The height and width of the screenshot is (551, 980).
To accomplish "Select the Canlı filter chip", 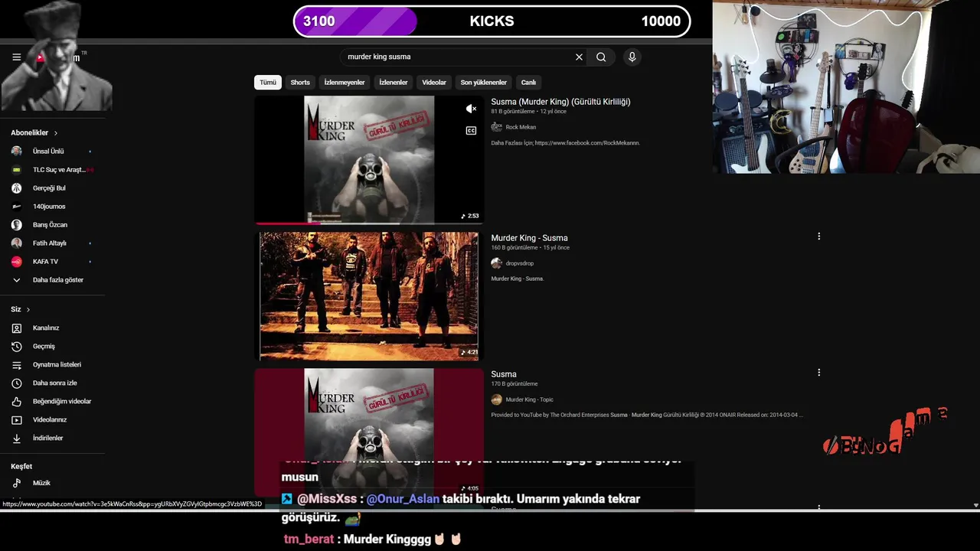I will 528,82.
